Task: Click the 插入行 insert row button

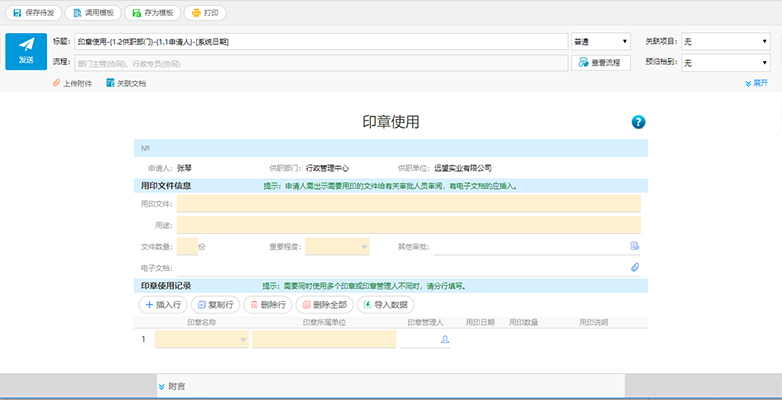Action: pyautogui.click(x=160, y=304)
